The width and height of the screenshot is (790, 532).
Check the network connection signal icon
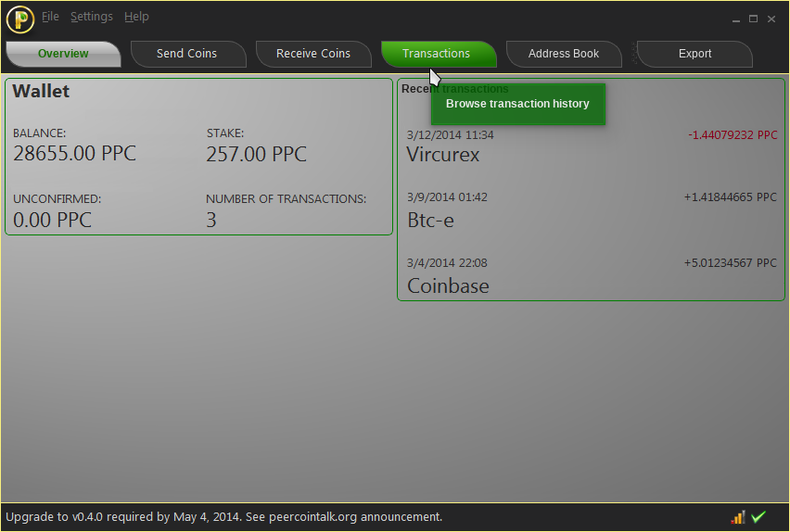[738, 517]
